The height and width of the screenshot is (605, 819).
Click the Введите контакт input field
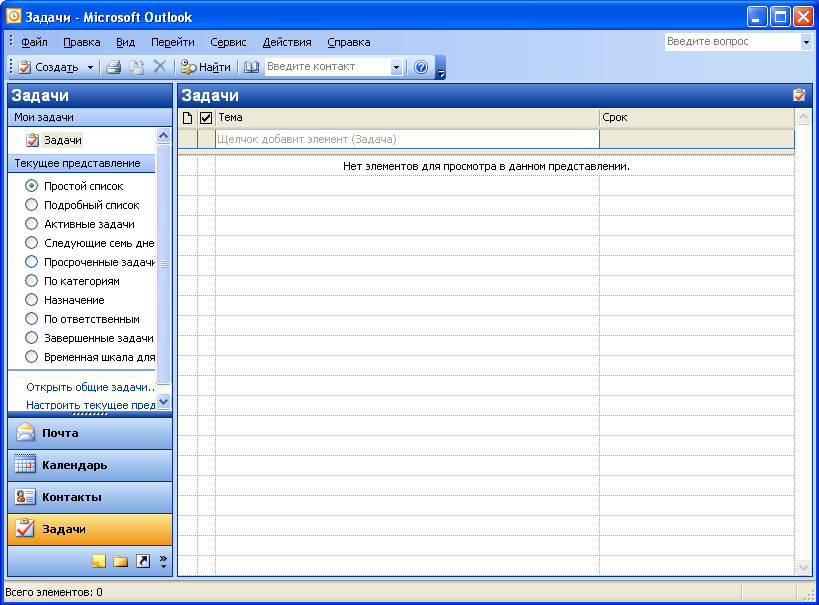pos(327,67)
